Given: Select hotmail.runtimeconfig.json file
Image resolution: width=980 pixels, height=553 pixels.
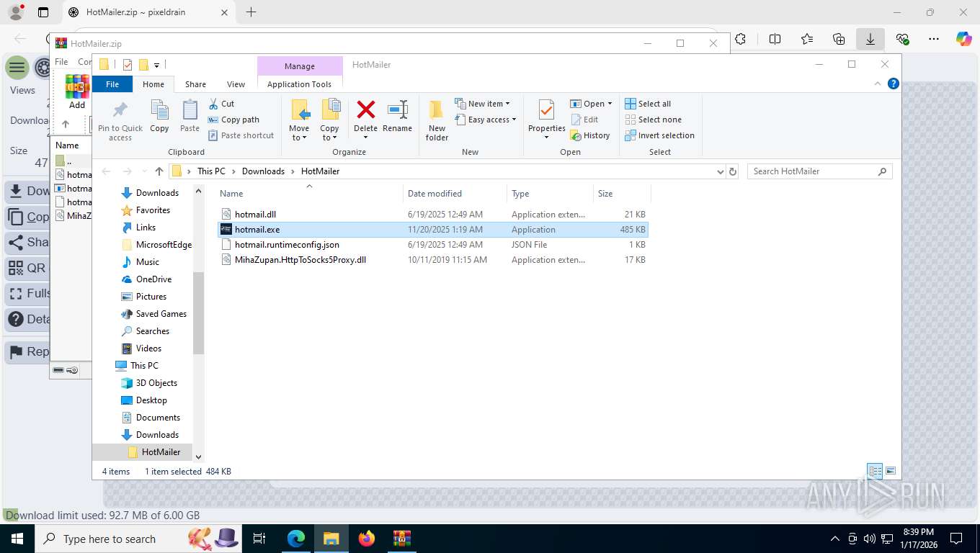Looking at the screenshot, I should tap(432, 245).
